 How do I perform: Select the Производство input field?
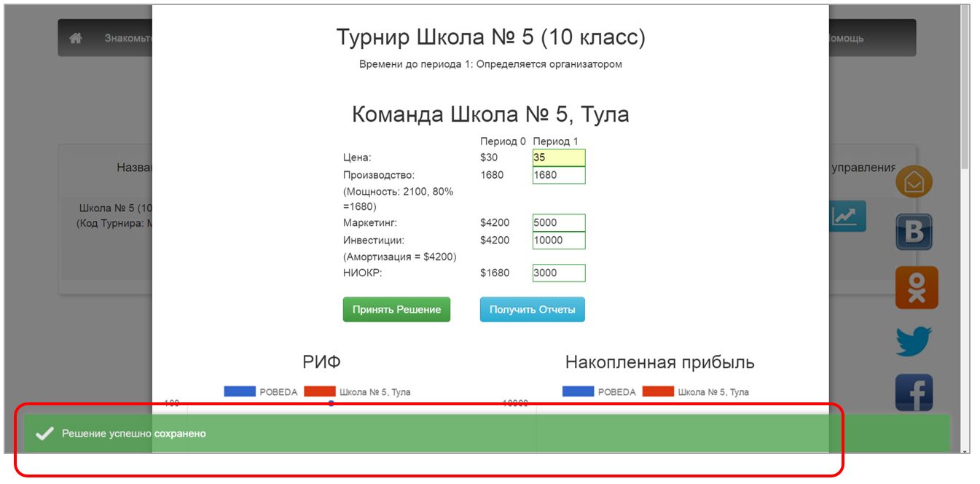(x=559, y=175)
